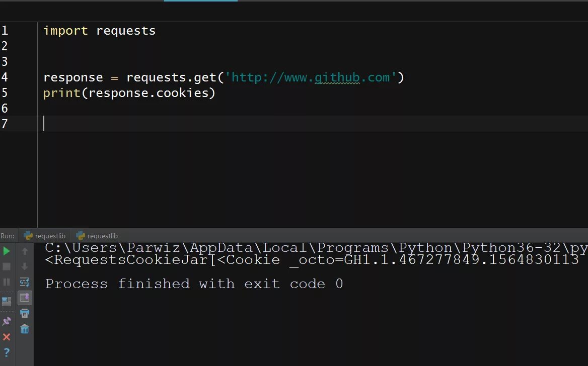Toggle soft-wrap in the console

pyautogui.click(x=25, y=282)
